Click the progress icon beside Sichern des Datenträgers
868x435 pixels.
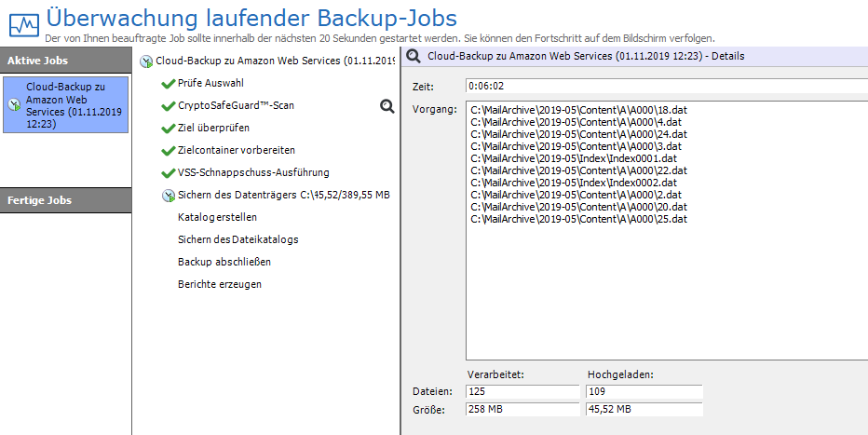click(x=168, y=196)
